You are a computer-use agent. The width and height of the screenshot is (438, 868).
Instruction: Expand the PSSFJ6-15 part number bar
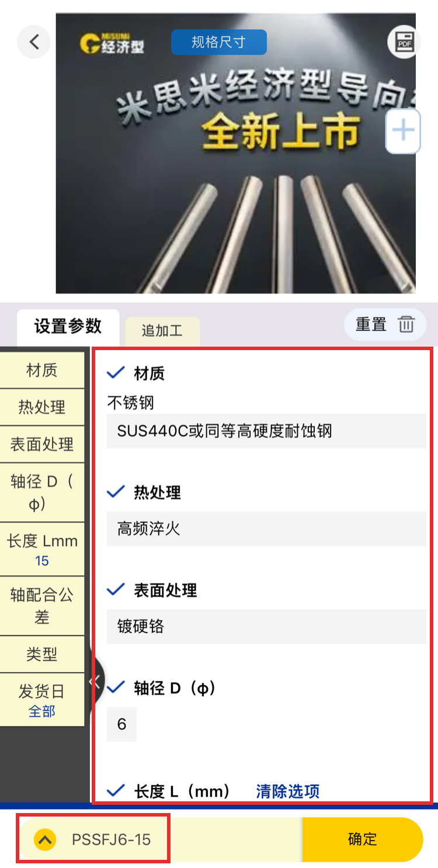coord(93,839)
